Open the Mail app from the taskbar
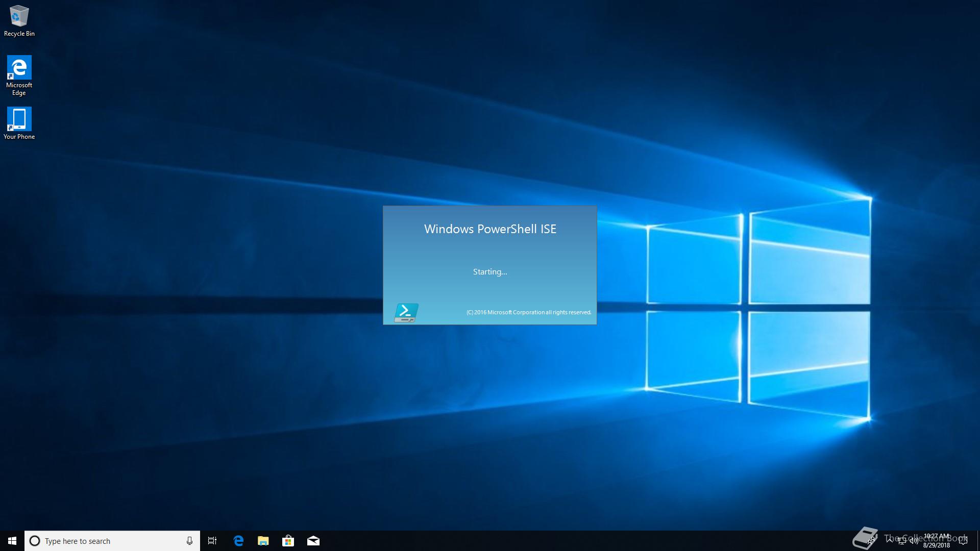The height and width of the screenshot is (551, 980). (x=313, y=541)
